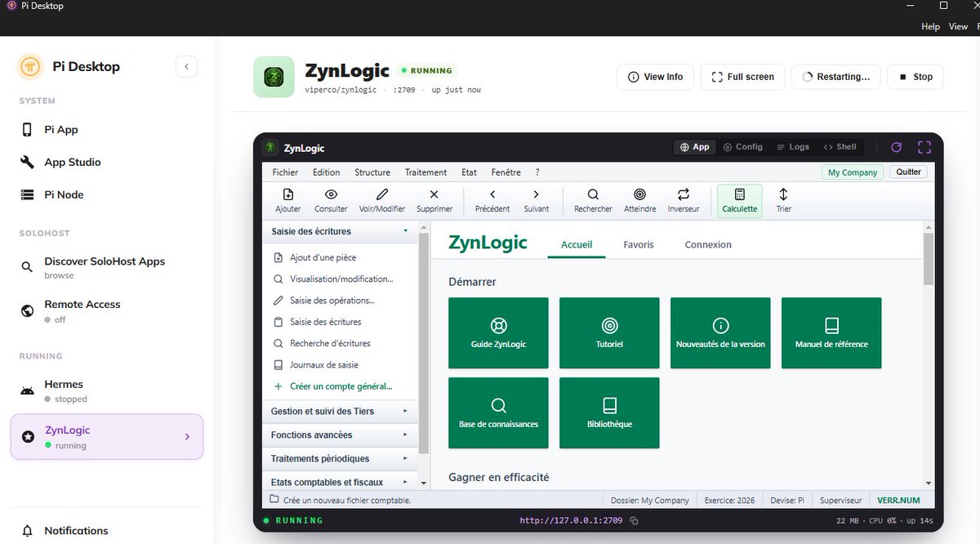Screen dimensions: 980x544
Task: Open Base de connaissances tile
Action: click(x=498, y=412)
